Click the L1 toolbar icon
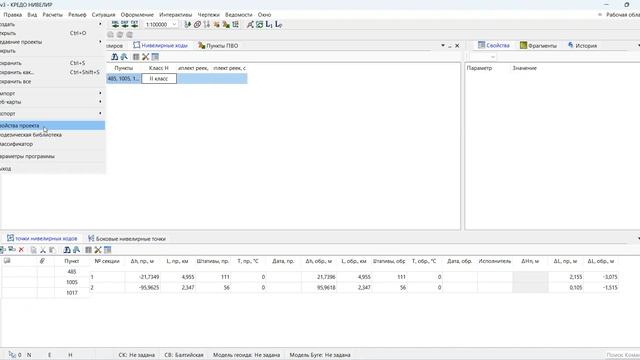The height and width of the screenshot is (360, 640). (269, 24)
